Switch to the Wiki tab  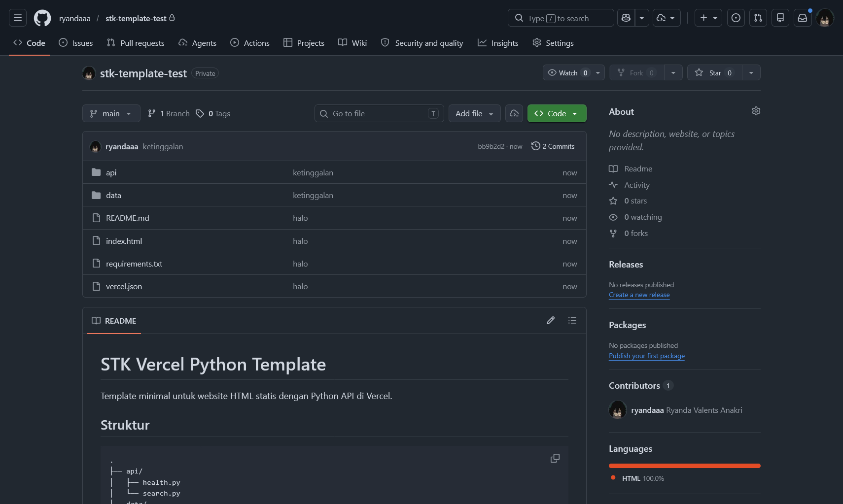click(x=352, y=43)
